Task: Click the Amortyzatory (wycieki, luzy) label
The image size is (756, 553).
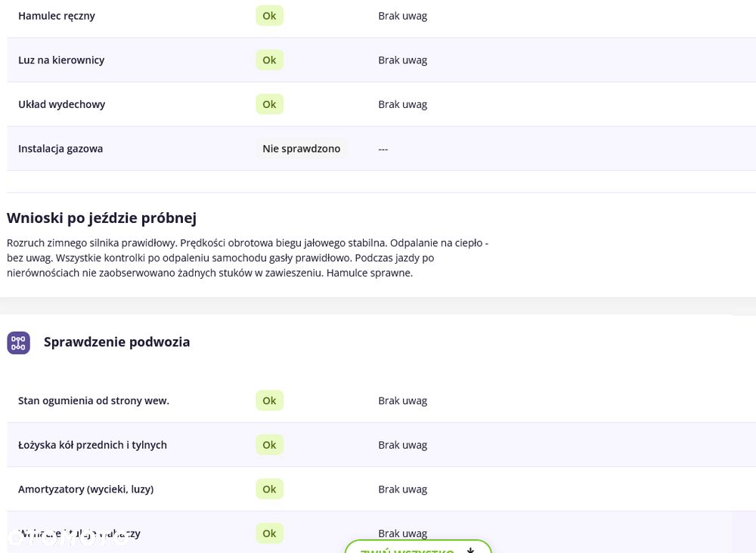Action: pyautogui.click(x=86, y=490)
